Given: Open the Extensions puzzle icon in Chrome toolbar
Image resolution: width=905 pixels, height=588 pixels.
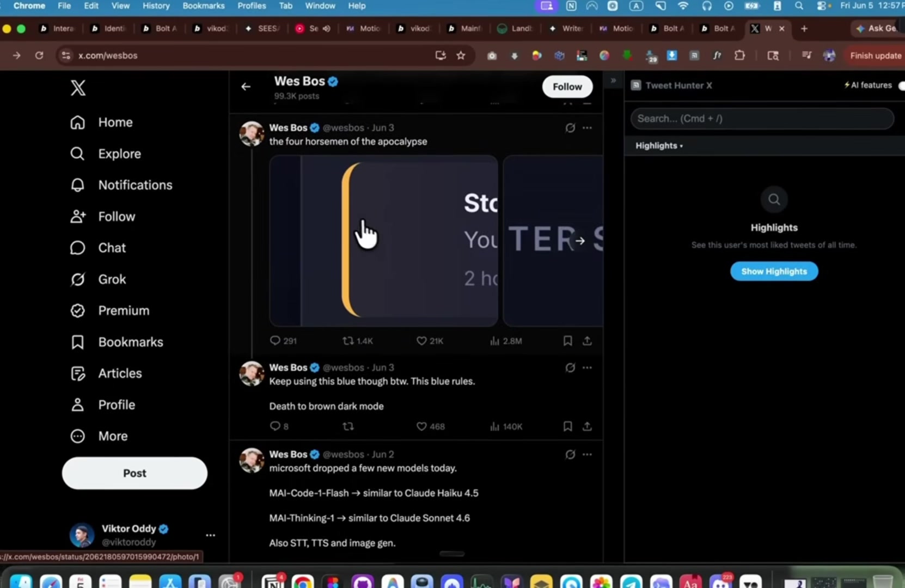Looking at the screenshot, I should click(739, 56).
